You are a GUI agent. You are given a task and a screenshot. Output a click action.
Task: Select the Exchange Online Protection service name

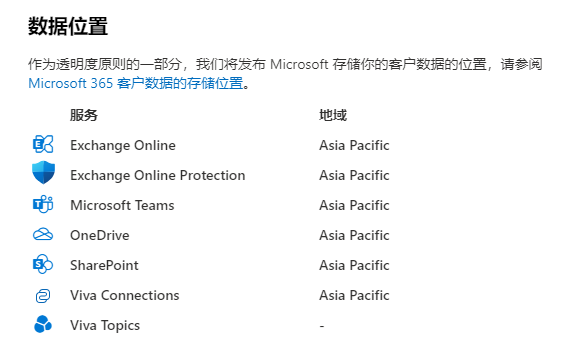[x=158, y=175]
